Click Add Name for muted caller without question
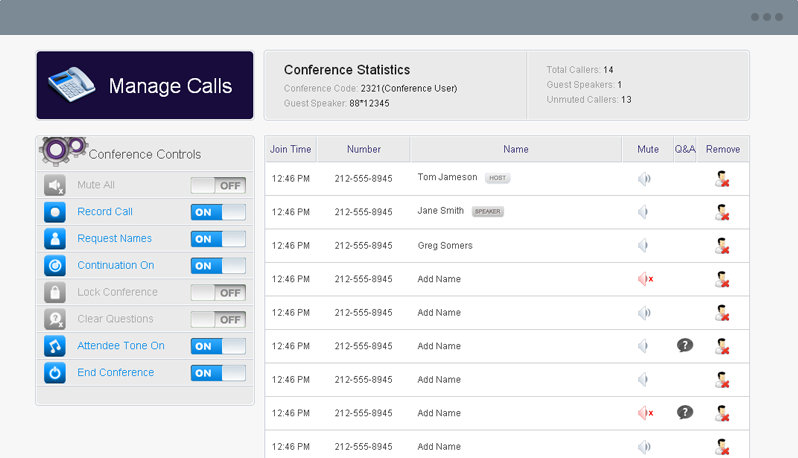Image resolution: width=798 pixels, height=458 pixels. tap(439, 279)
